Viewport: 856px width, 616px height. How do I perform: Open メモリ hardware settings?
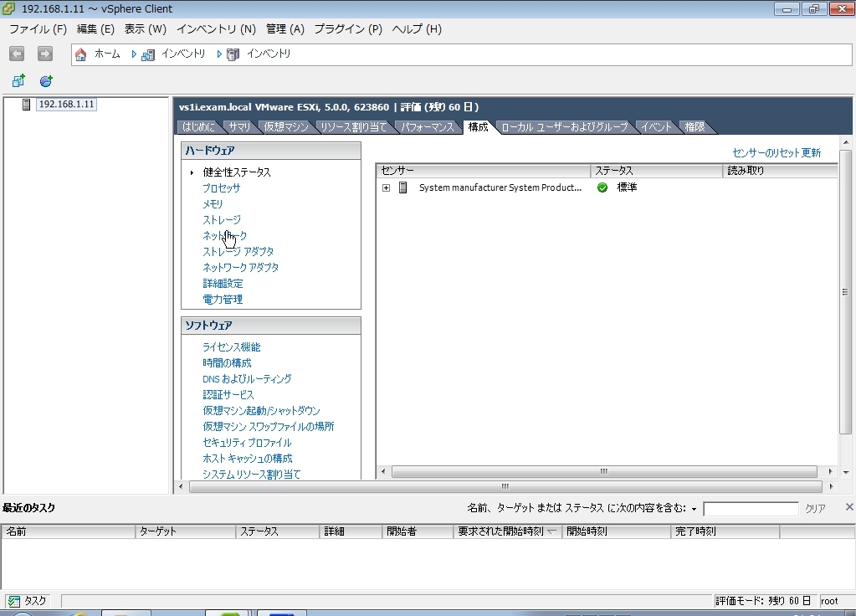coord(213,203)
